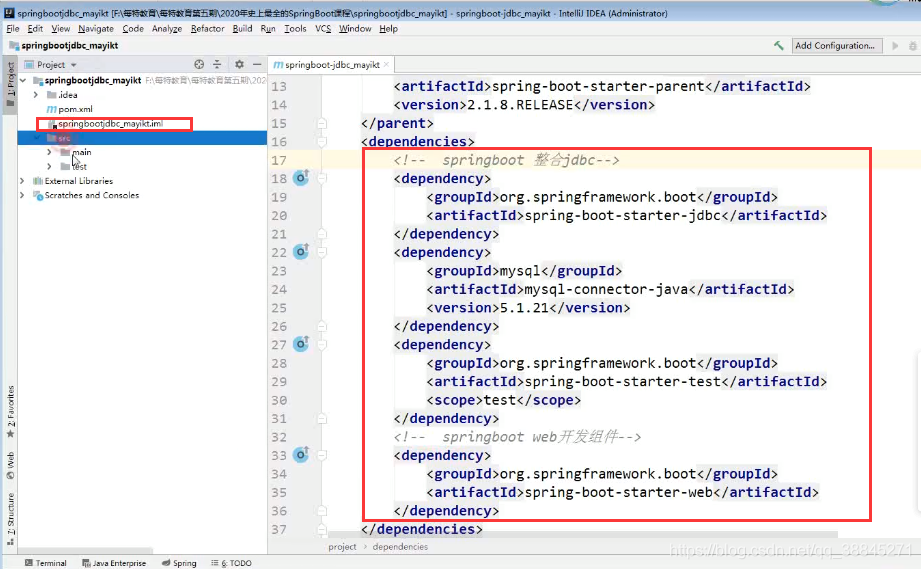This screenshot has height=569, width=921.
Task: Expand External Libraries node
Action: [22, 181]
